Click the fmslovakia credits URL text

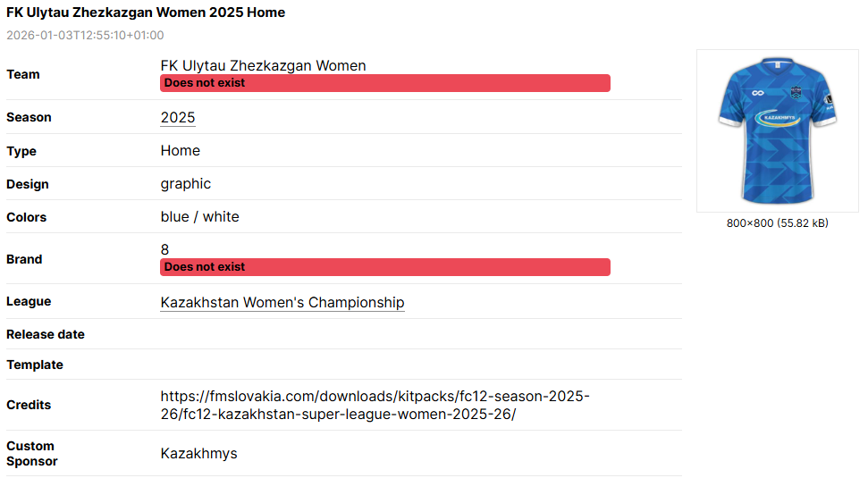point(375,406)
